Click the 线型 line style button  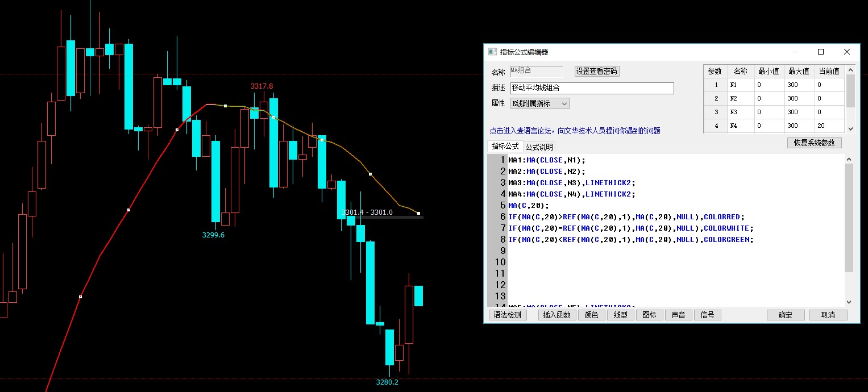[620, 315]
